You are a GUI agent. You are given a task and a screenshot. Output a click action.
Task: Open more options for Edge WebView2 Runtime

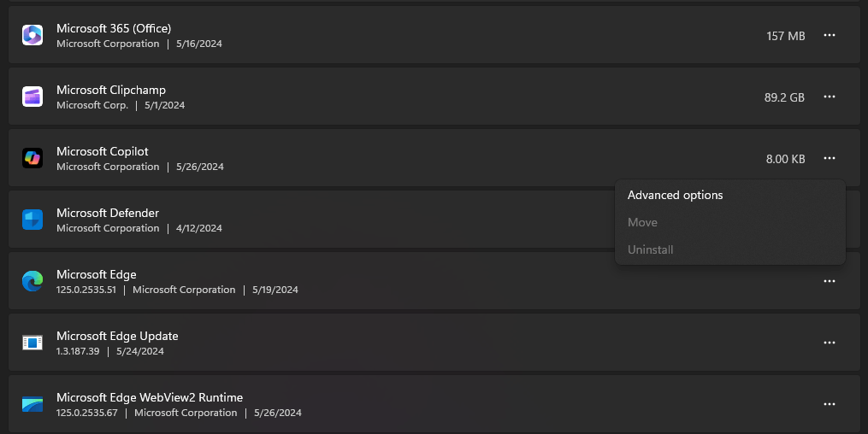pos(829,404)
